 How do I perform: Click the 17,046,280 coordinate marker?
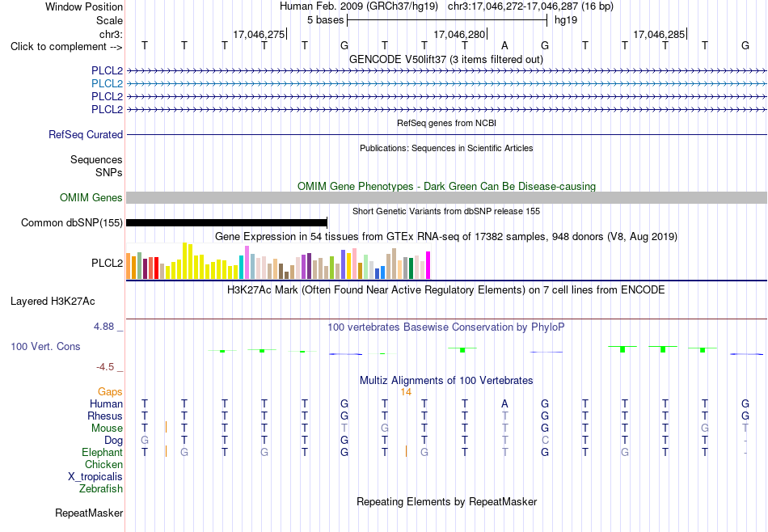tap(459, 34)
